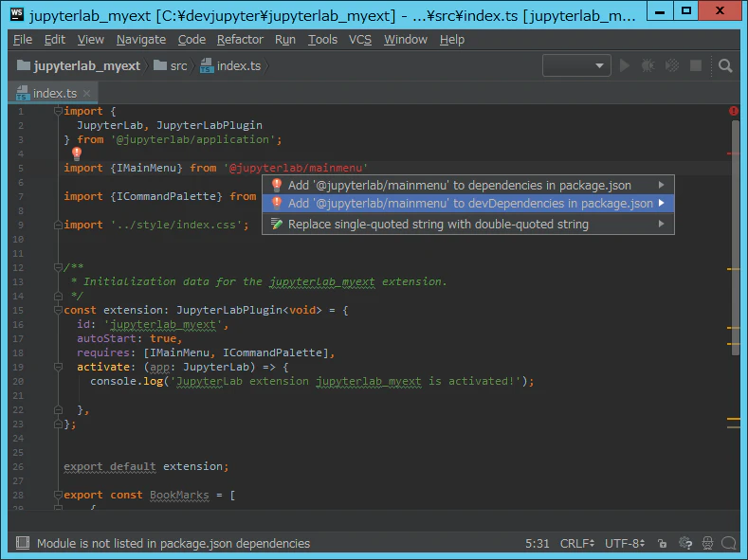Screen dimensions: 748x560
Task: Click '@jupyterlab/application' string on line 3
Action: [x=195, y=139]
